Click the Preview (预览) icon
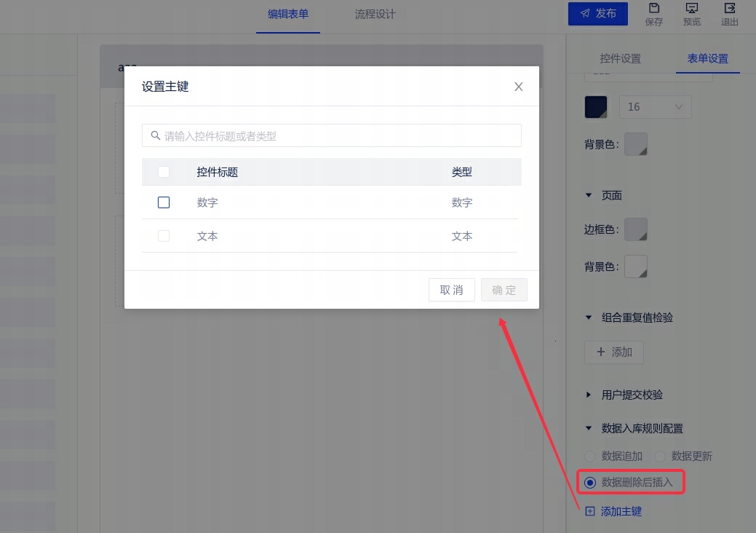This screenshot has width=756, height=533. coord(691,9)
